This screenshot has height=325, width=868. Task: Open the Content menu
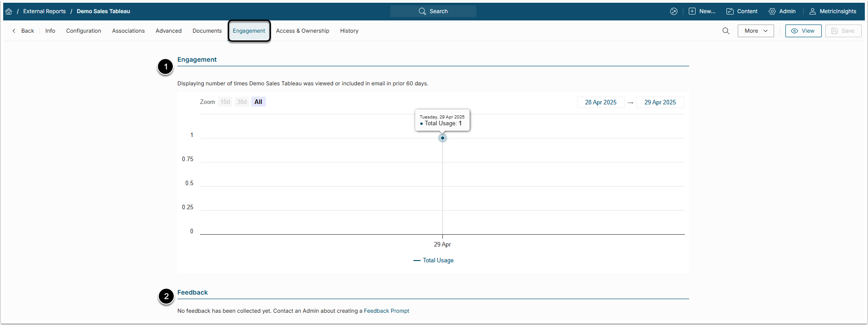click(x=742, y=11)
